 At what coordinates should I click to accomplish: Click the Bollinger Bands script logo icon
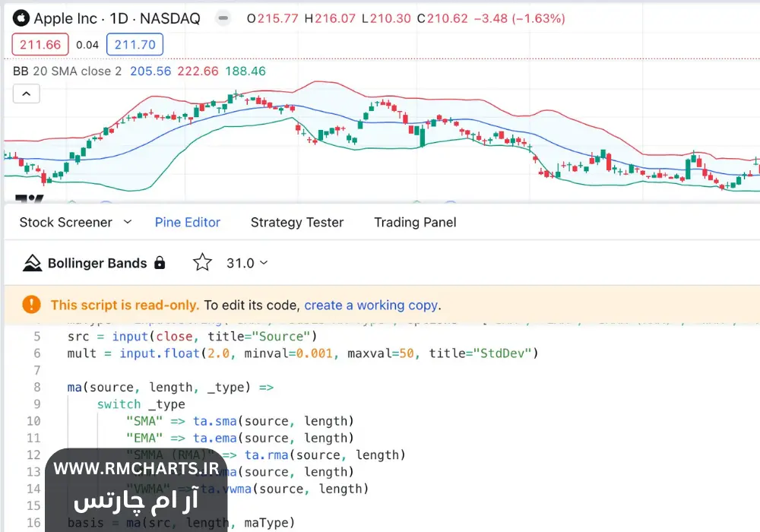point(32,263)
